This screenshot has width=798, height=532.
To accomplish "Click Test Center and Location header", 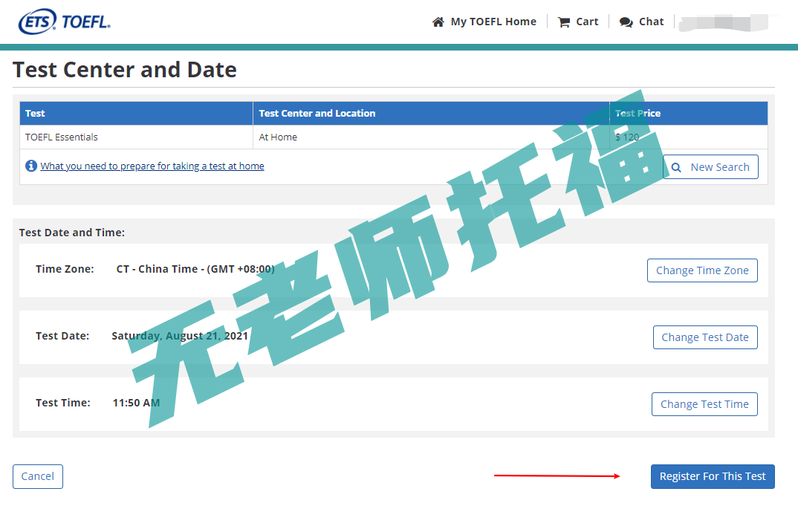I will [x=431, y=113].
